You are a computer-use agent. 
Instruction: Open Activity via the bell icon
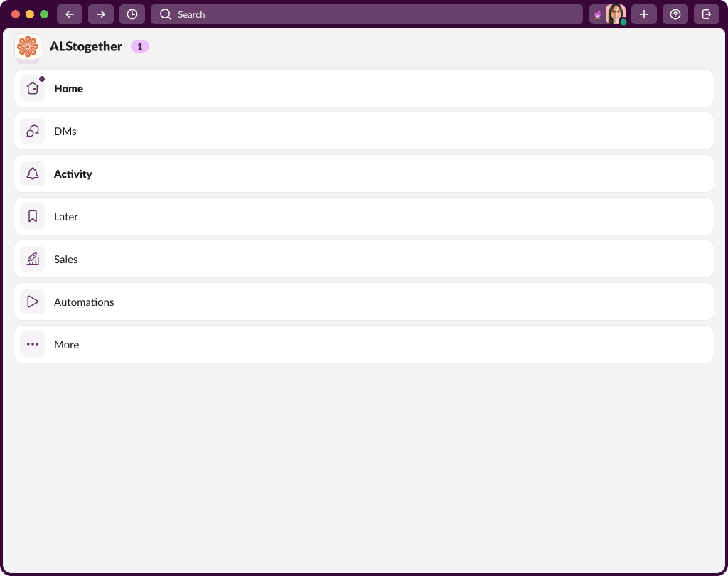tap(32, 174)
